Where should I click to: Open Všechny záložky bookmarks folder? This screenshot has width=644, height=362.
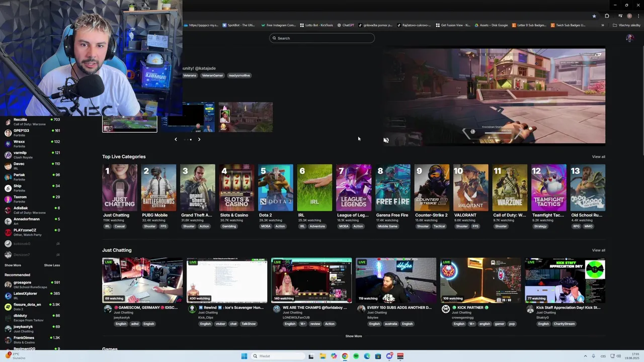[626, 25]
